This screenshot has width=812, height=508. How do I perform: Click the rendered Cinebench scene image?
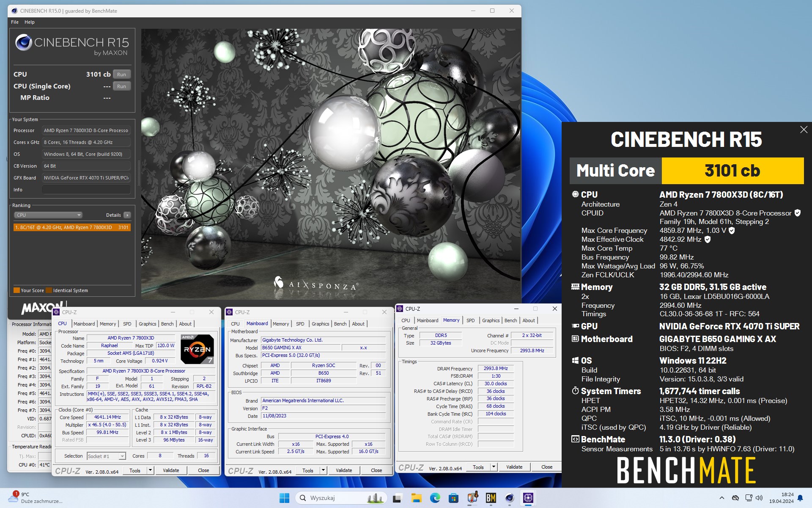click(331, 164)
